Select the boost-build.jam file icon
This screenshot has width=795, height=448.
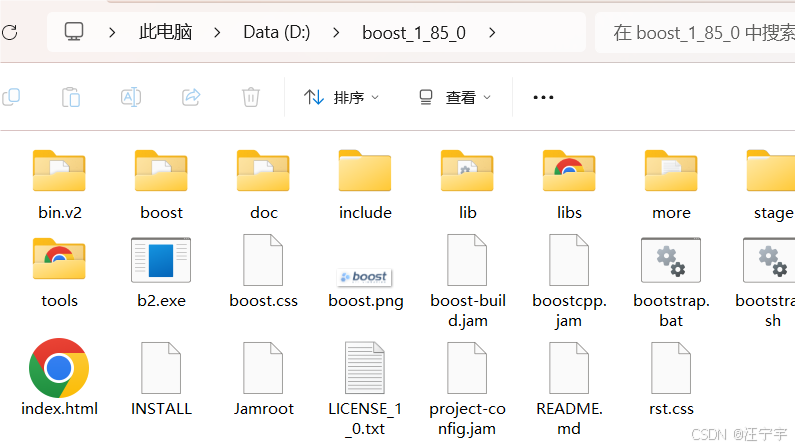point(467,260)
